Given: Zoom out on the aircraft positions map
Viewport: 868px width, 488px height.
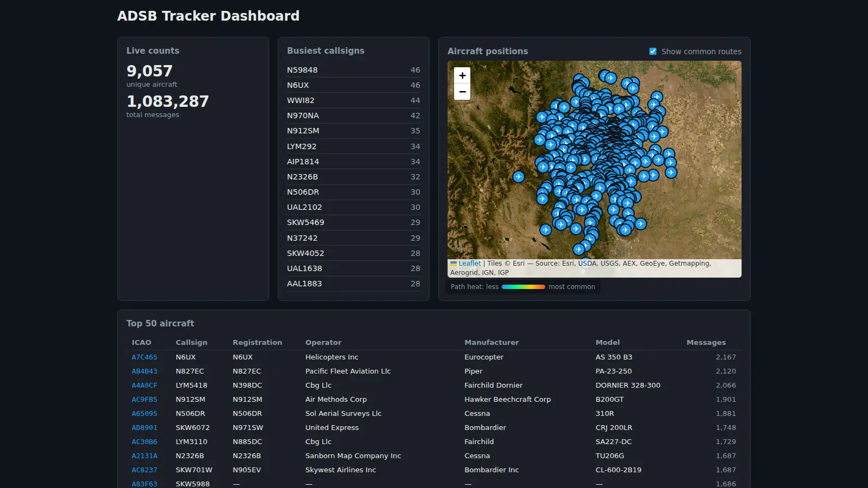Looking at the screenshot, I should pos(462,92).
